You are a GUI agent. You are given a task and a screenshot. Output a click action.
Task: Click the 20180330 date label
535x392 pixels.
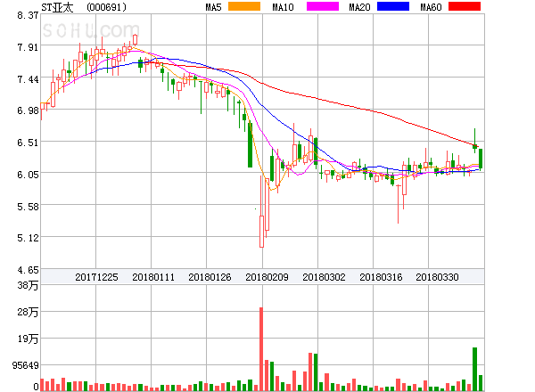437,277
